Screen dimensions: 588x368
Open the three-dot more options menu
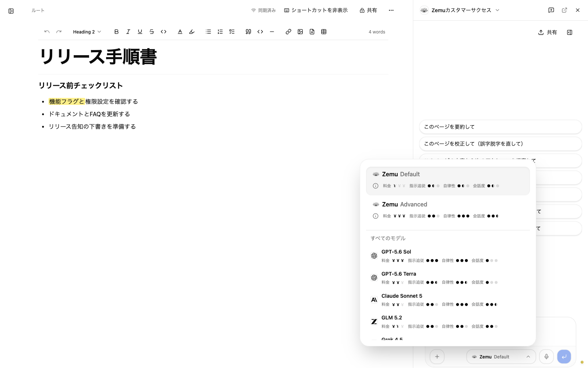pyautogui.click(x=391, y=10)
